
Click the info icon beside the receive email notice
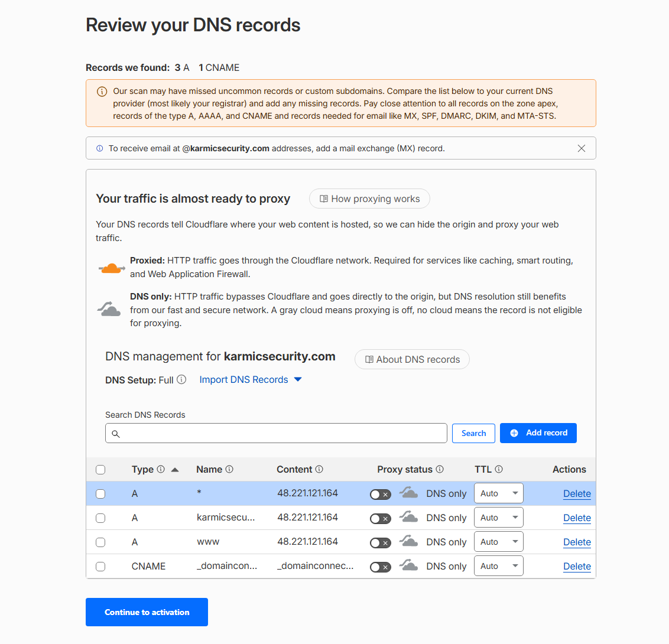pos(99,148)
